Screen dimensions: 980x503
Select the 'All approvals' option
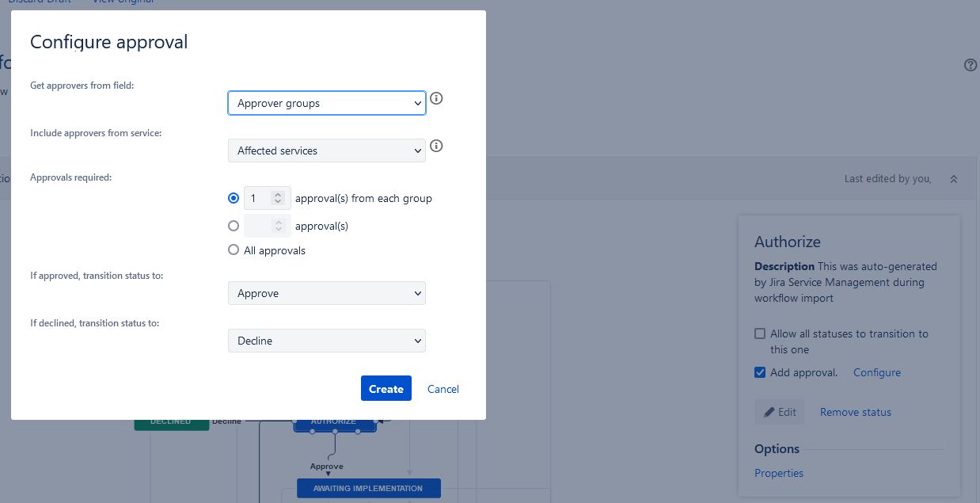click(x=234, y=250)
